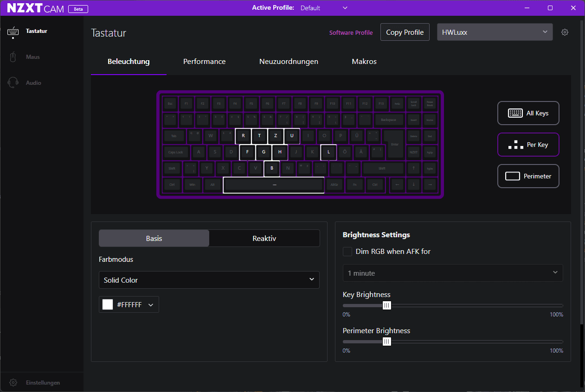Screen dimensions: 585x392
Task: Select the Caps Lock key
Action: tap(176, 152)
